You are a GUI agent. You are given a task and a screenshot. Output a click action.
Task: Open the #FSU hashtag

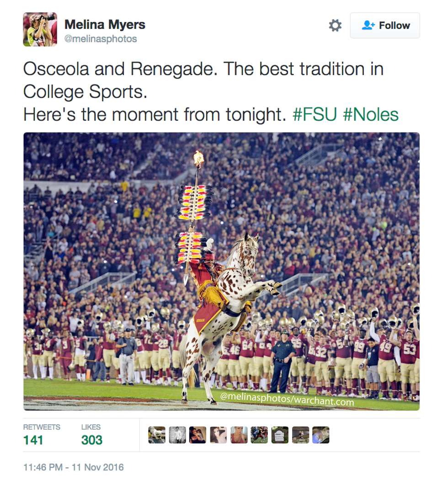click(x=315, y=114)
